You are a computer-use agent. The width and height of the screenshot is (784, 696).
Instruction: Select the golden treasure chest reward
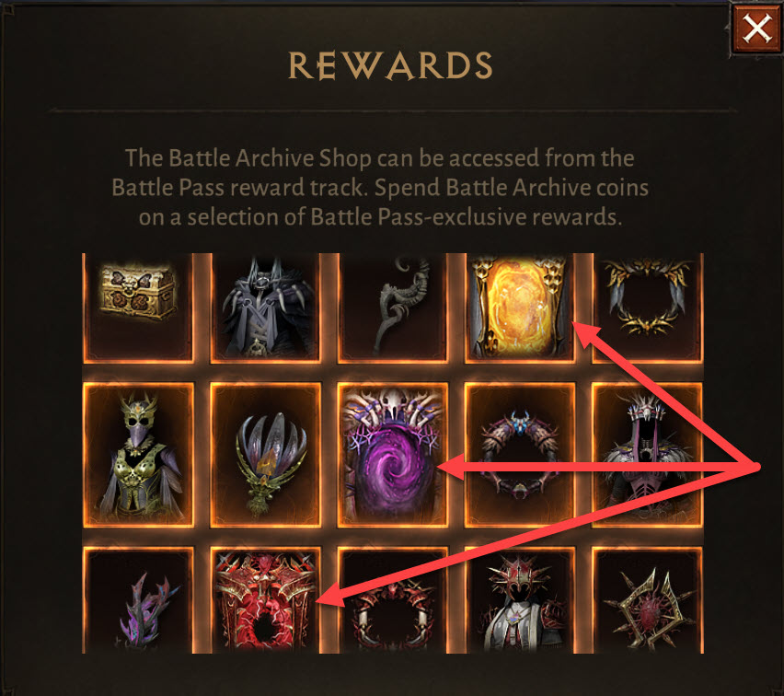pyautogui.click(x=139, y=307)
